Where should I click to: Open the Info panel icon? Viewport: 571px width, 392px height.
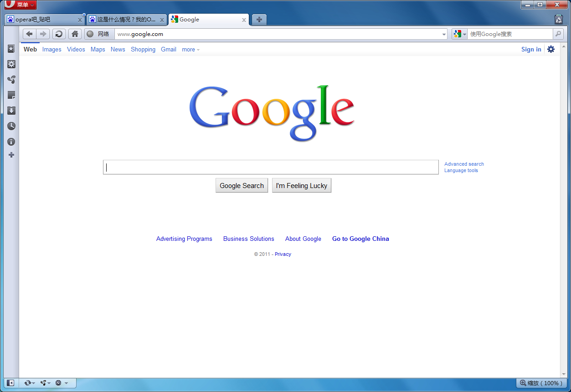(11, 142)
